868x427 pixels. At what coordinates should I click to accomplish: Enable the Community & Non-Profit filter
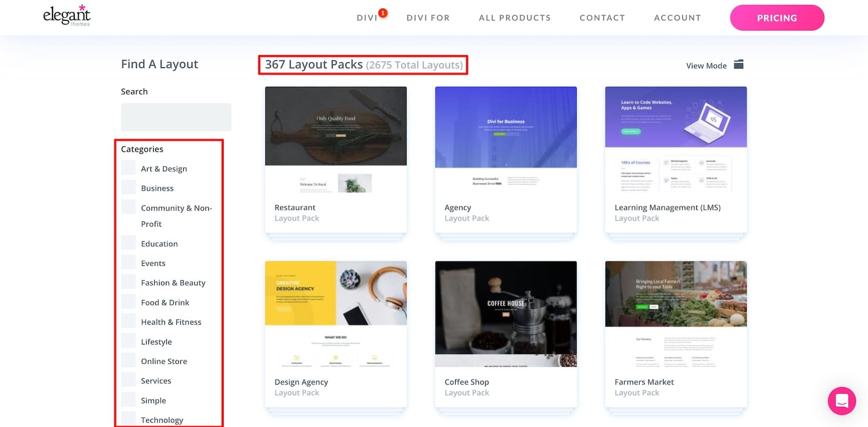(128, 207)
